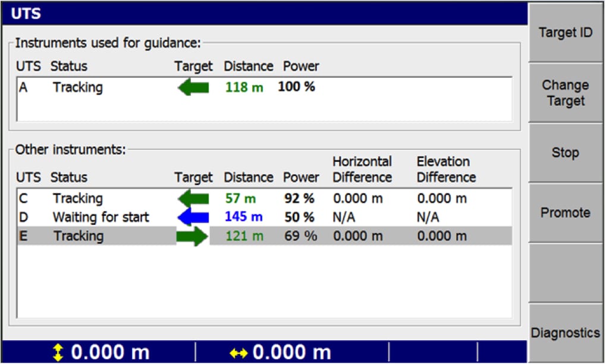Click the horizontal difference value for UTS E
This screenshot has height=364, width=606.
point(358,236)
